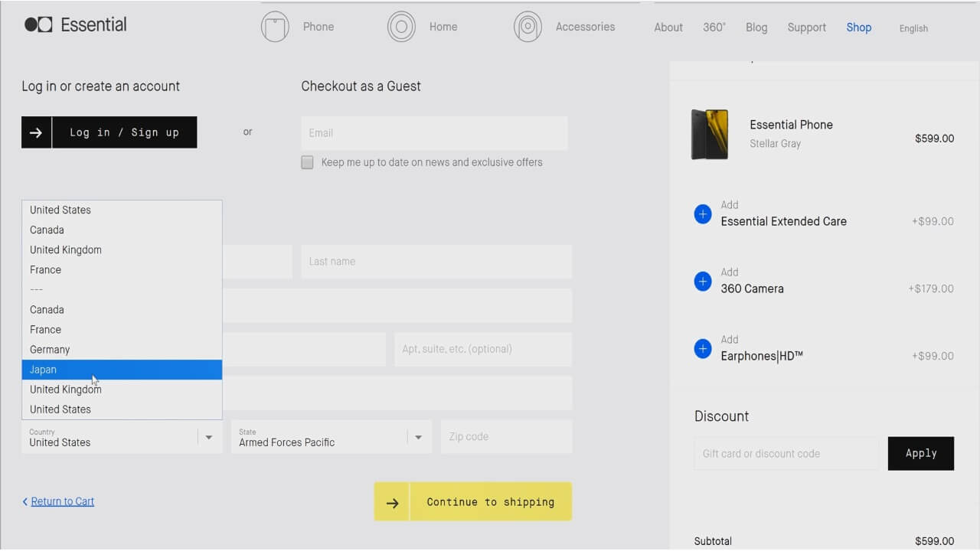Click the Accessories camera icon
The width and height of the screenshot is (980, 551).
pyautogui.click(x=528, y=27)
